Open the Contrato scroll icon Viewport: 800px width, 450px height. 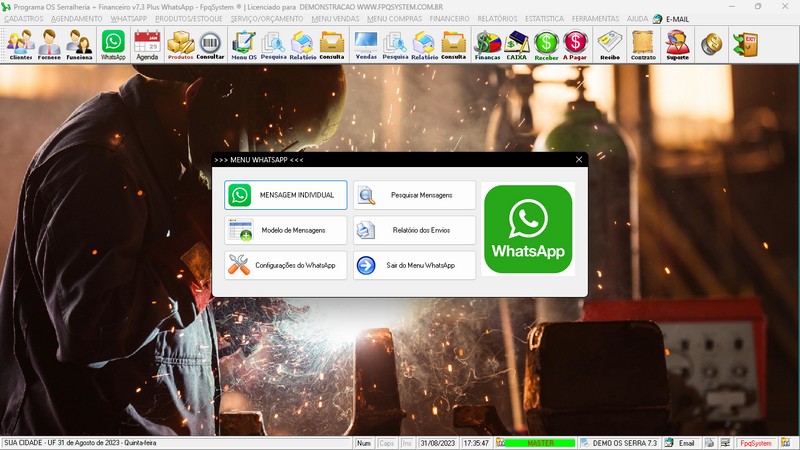643,45
